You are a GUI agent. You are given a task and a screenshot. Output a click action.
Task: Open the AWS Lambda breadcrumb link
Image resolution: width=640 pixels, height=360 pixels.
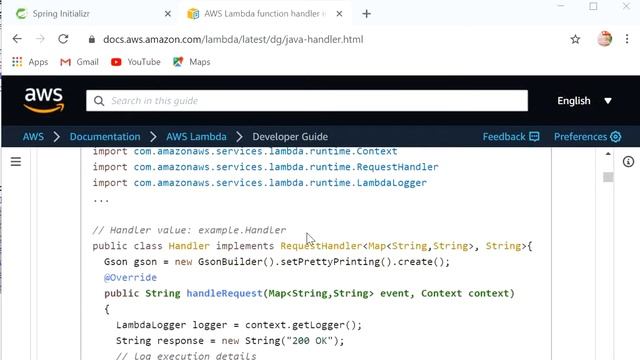tap(196, 137)
